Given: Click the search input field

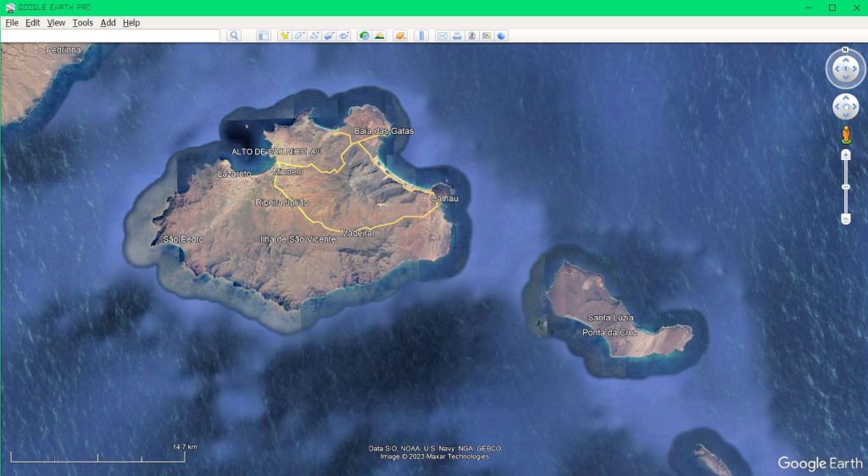Looking at the screenshot, I should [x=110, y=36].
